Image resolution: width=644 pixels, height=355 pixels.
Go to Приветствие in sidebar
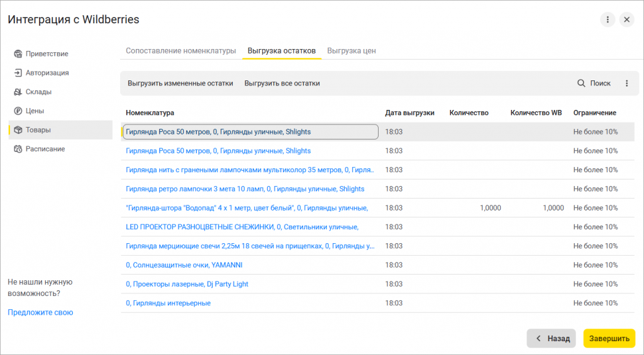click(x=60, y=54)
